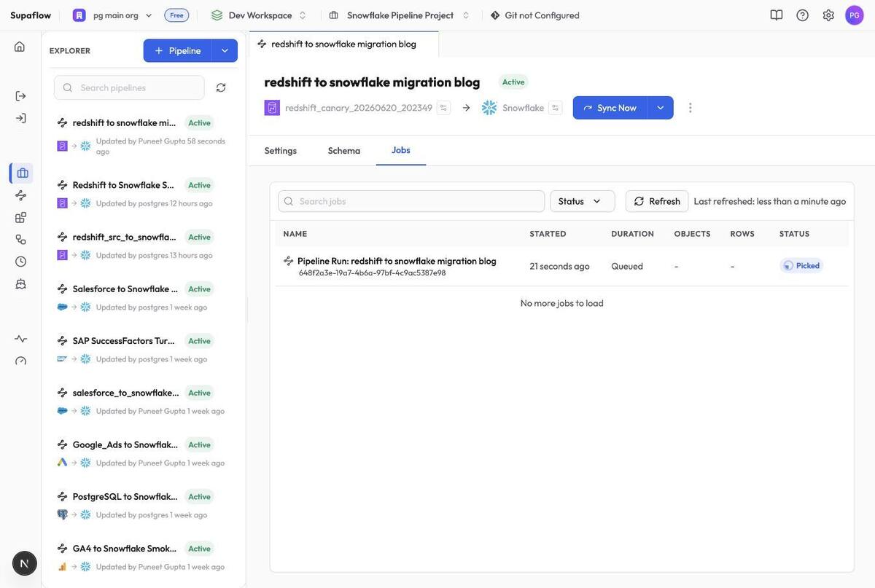
Task: Click the 21 seconds ago cell
Action: point(559,266)
